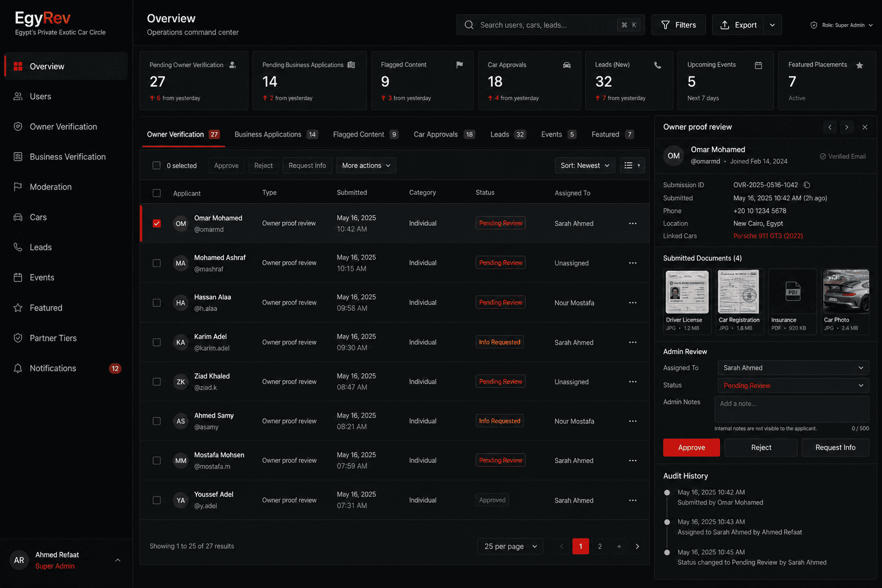Open row actions menu for Hassan Alaa
The image size is (882, 588).
coord(633,303)
